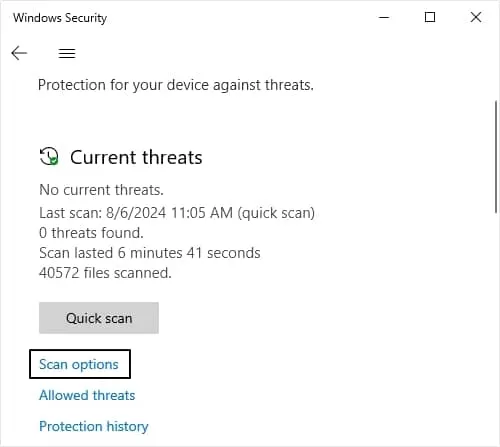The width and height of the screenshot is (500, 447).
Task: Click the 40572 files scanned text
Action: pyautogui.click(x=105, y=273)
